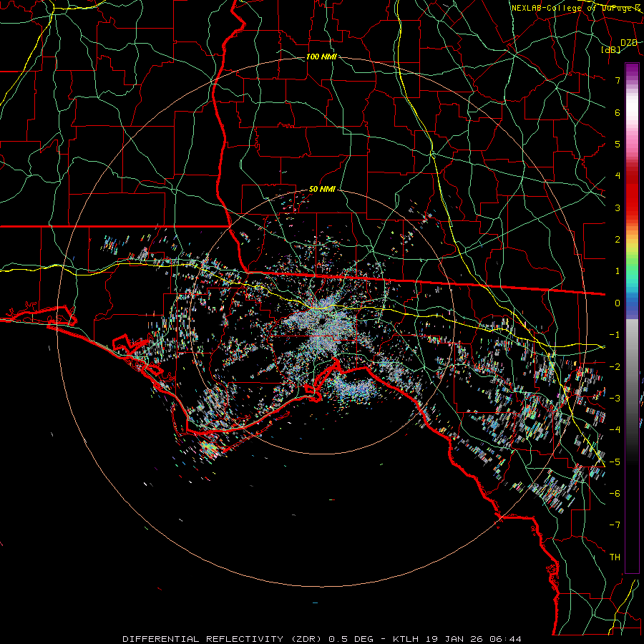This screenshot has width=644, height=644.
Task: Click the 6 value on color scale
Action: pos(618,112)
